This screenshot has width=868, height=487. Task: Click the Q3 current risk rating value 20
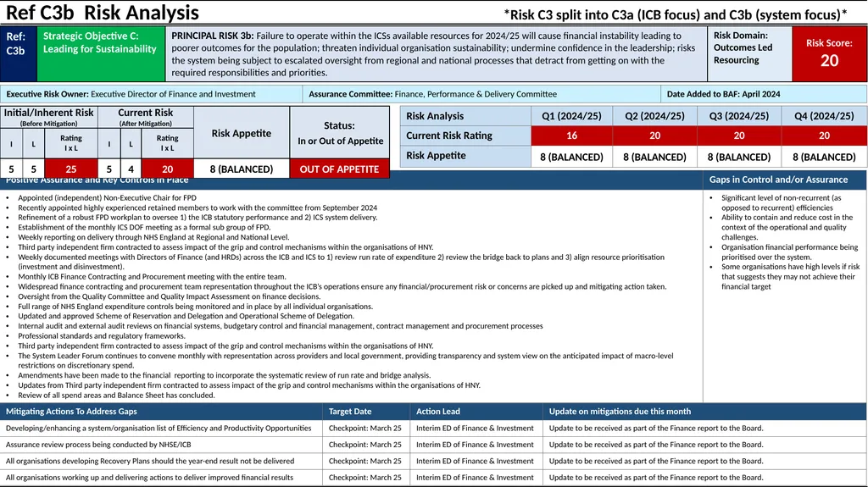click(x=739, y=136)
